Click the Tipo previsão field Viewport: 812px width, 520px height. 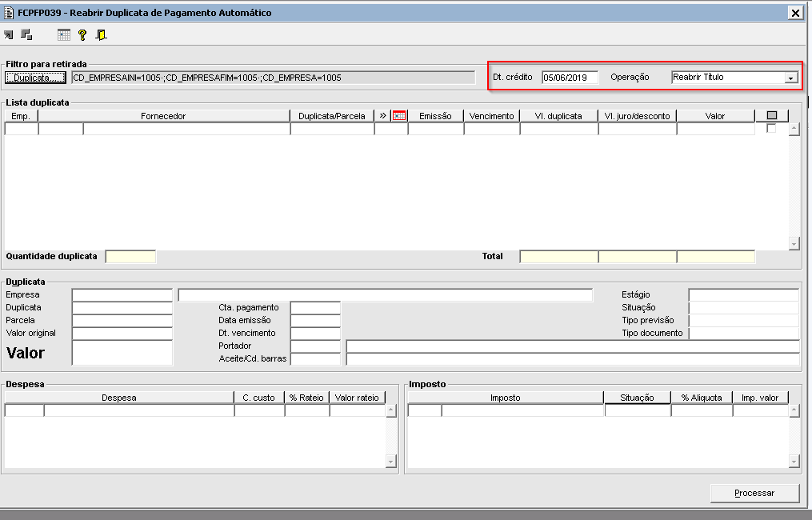744,321
